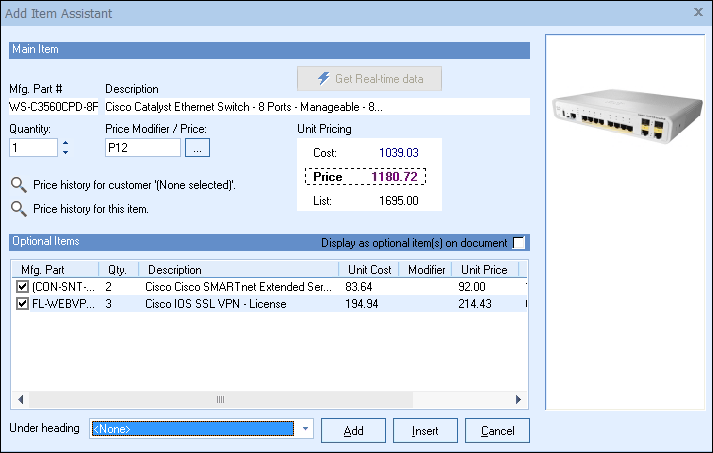
Task: Decrease quantity with the down spinner arrow
Action: tap(65, 153)
